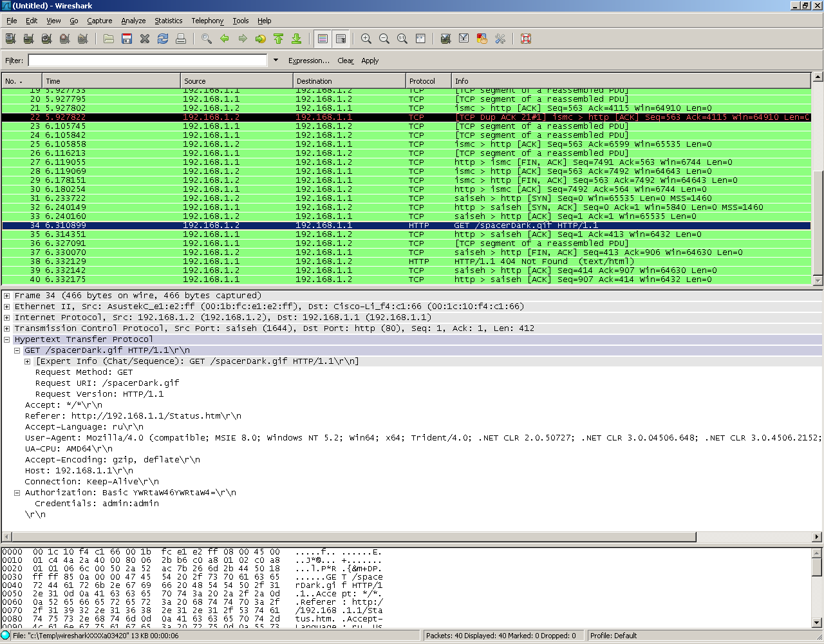Jump to the first packet icon

(x=279, y=39)
